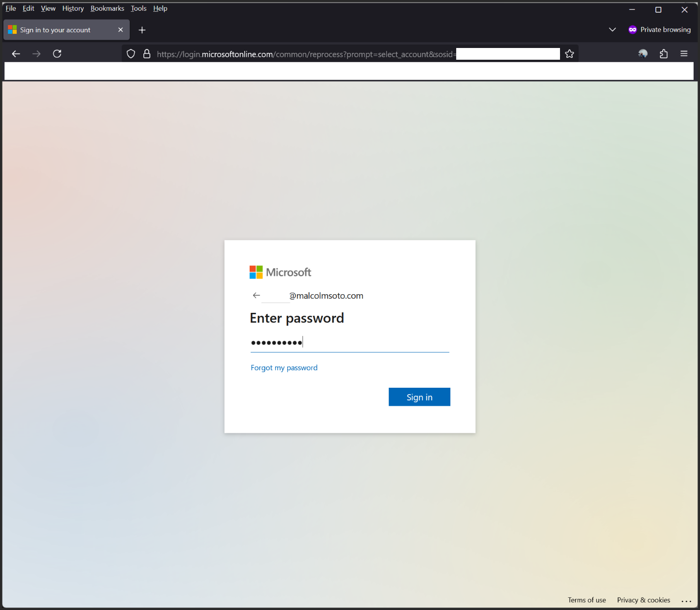The image size is (700, 610).
Task: Open the Bookmarks menu
Action: [x=107, y=8]
